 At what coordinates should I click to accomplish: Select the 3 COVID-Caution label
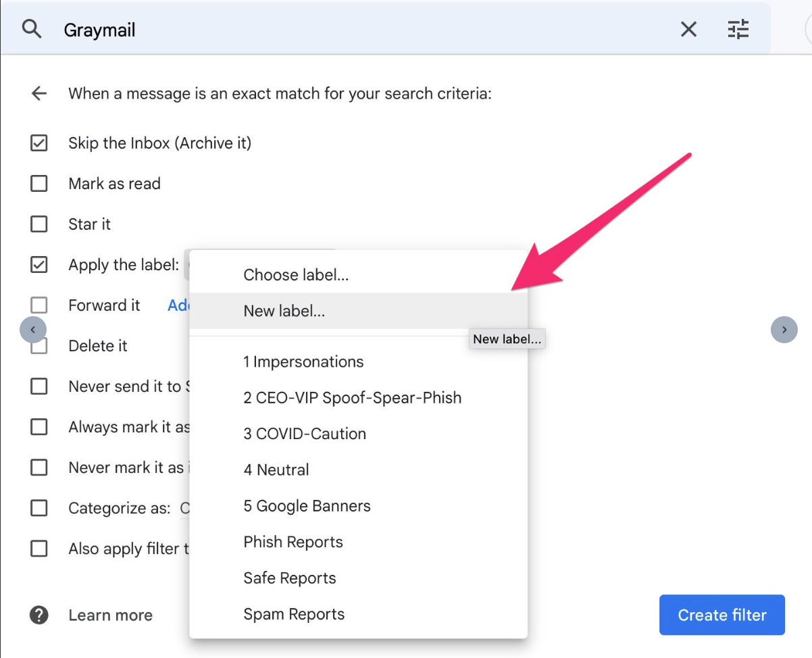point(305,434)
